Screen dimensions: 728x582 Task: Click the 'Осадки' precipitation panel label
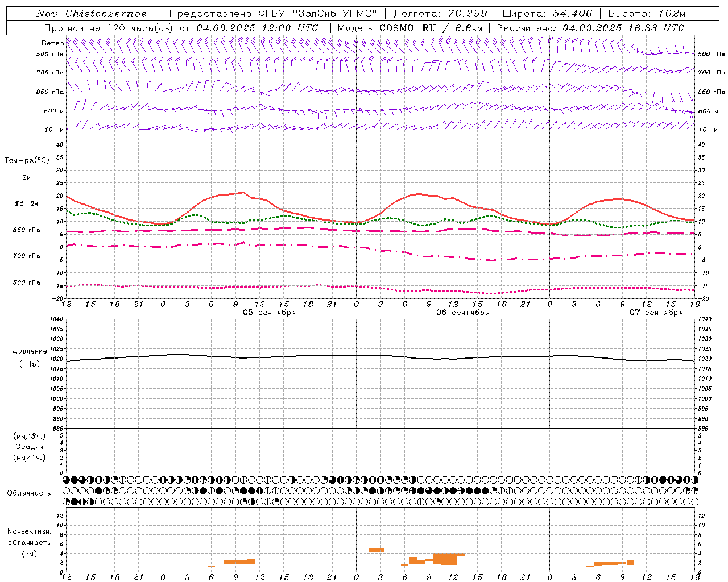[30, 447]
